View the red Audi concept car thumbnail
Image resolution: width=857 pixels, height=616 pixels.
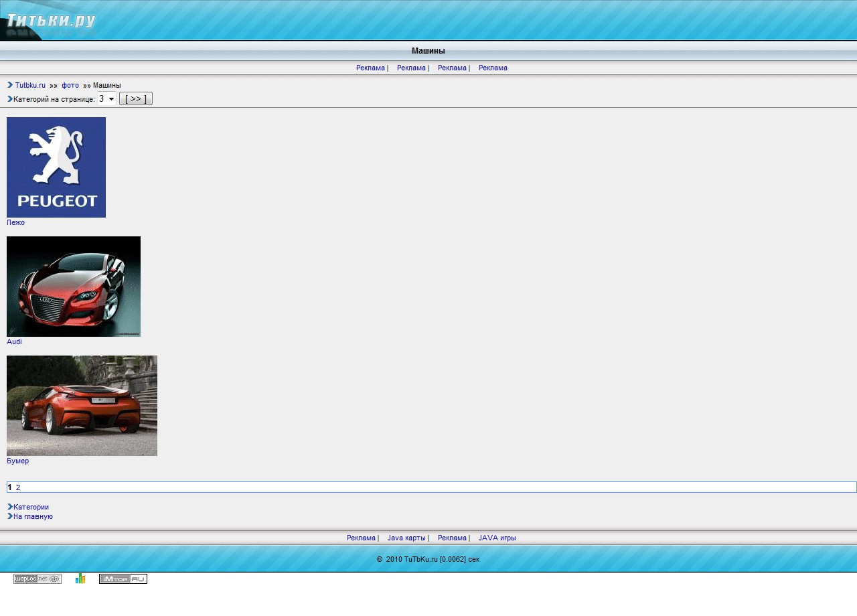tap(74, 287)
